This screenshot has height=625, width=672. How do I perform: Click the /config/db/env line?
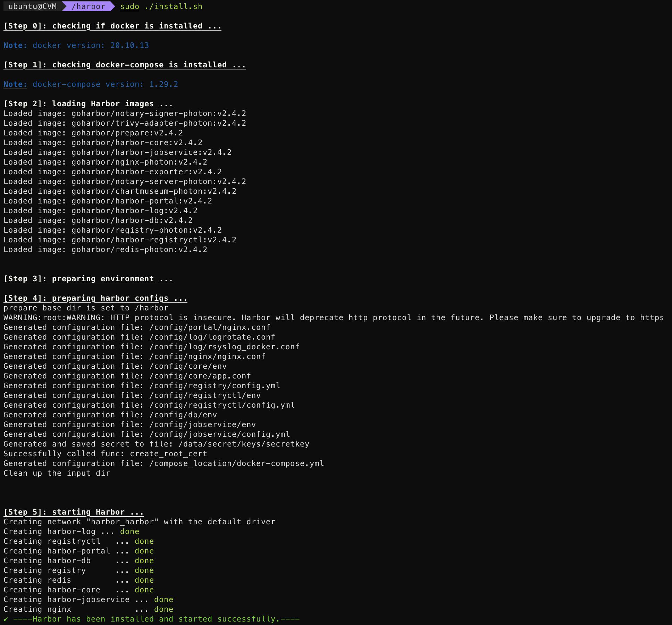[110, 415]
